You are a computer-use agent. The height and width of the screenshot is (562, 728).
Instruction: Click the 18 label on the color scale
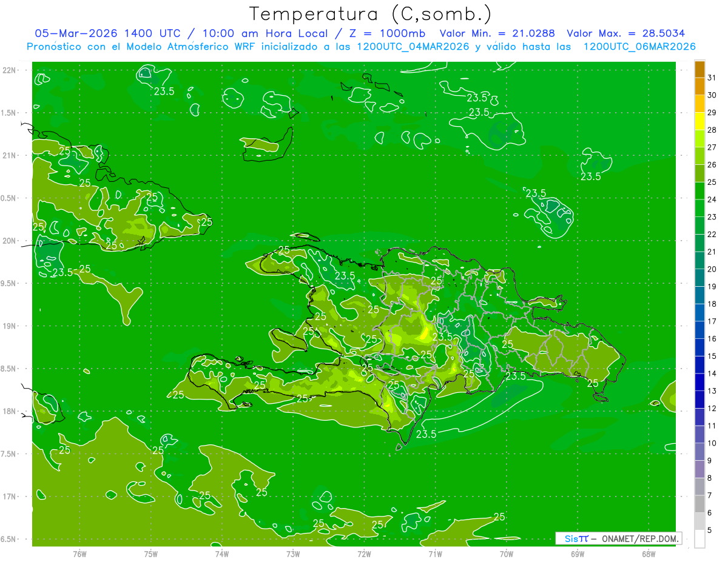click(712, 304)
